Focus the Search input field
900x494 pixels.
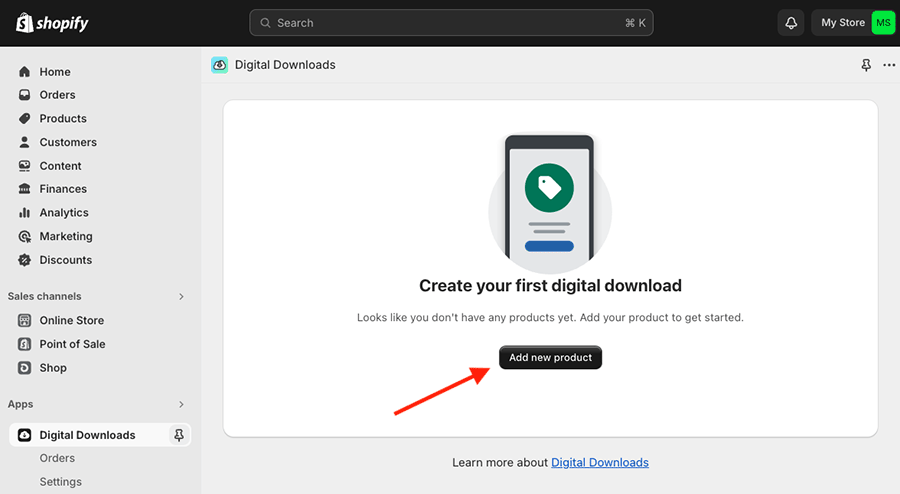[x=451, y=23]
